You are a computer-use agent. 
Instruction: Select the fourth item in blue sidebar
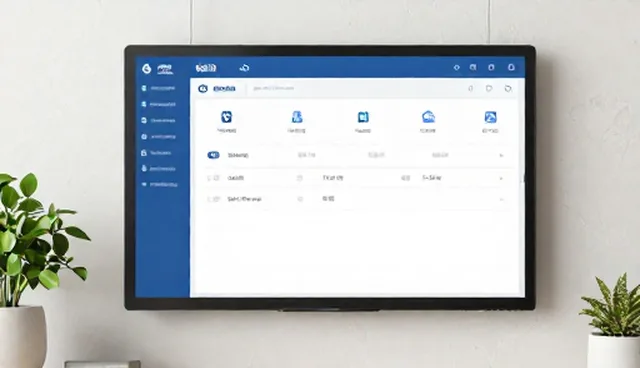tap(159, 137)
